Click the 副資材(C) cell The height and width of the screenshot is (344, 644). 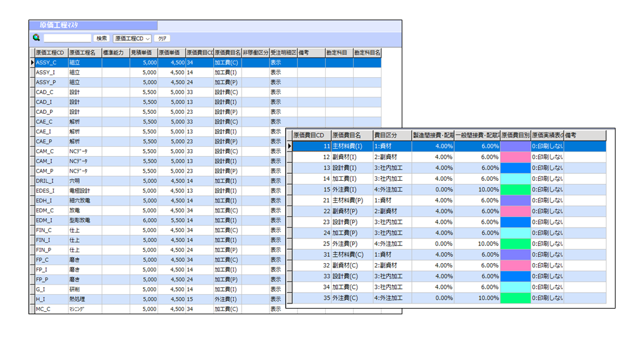pyautogui.click(x=352, y=265)
